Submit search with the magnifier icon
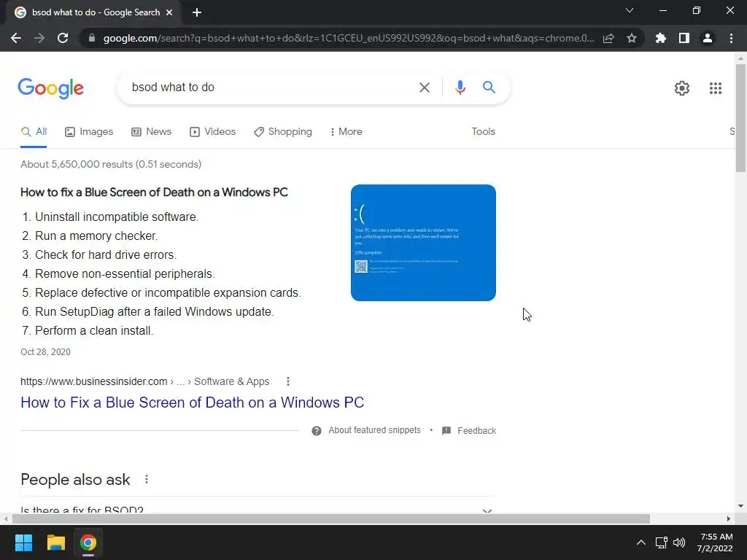This screenshot has width=747, height=560. click(489, 87)
